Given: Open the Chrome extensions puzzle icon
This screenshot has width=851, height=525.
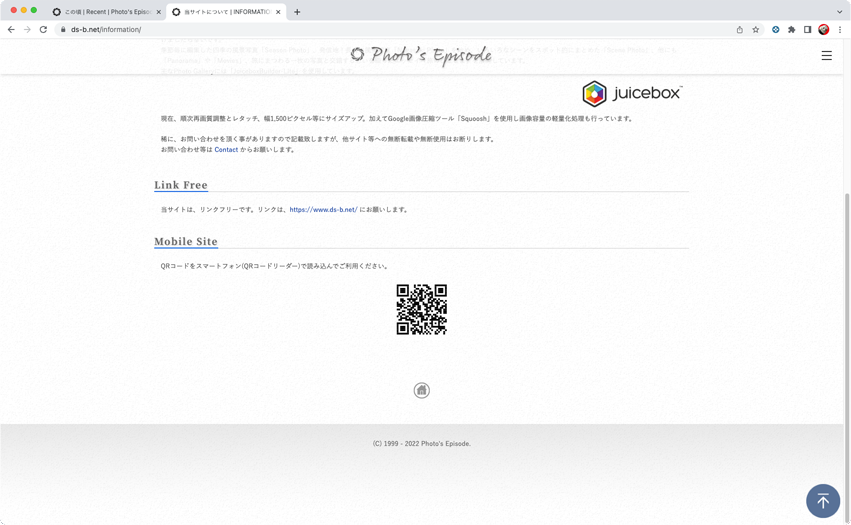Looking at the screenshot, I should click(x=791, y=30).
